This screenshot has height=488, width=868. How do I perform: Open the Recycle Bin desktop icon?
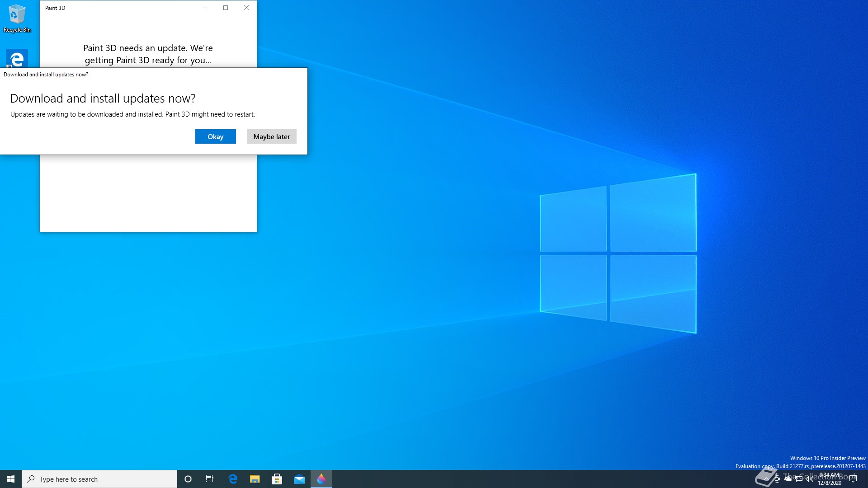(17, 19)
